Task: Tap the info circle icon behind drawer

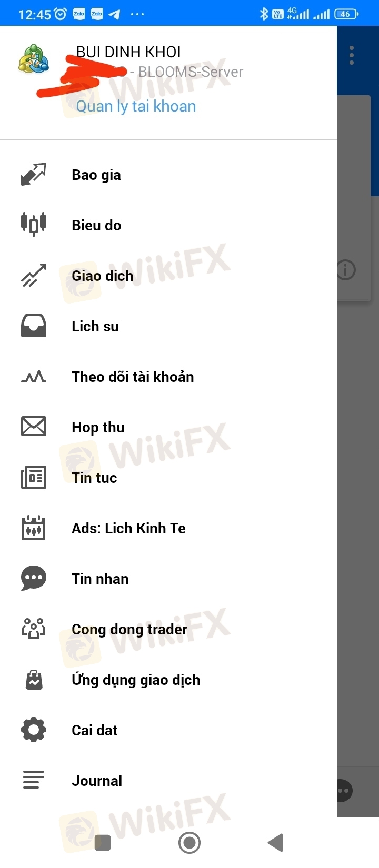Action: click(346, 270)
